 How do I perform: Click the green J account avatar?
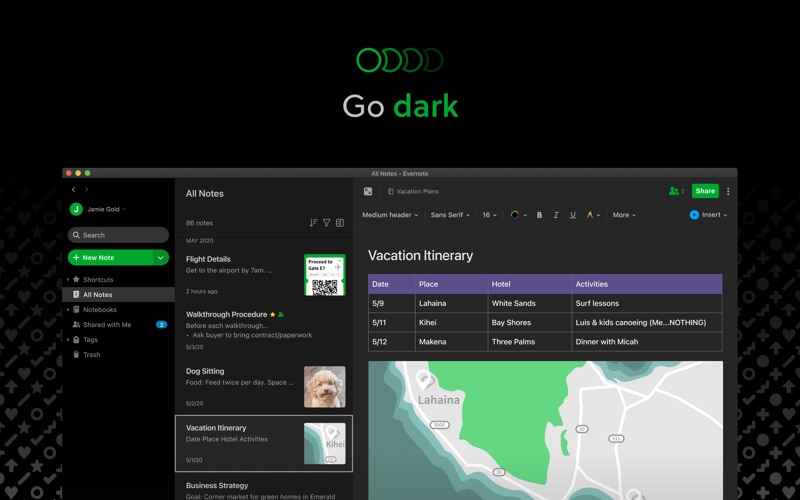click(x=76, y=209)
